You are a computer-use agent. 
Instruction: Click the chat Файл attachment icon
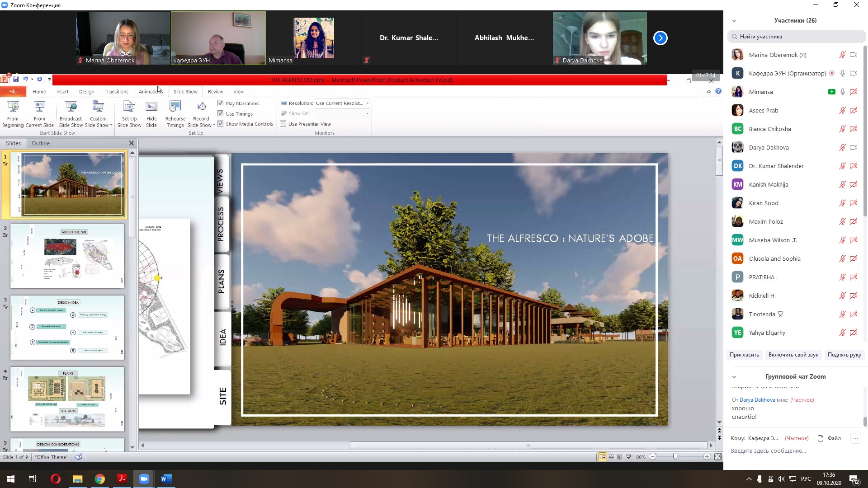(821, 438)
